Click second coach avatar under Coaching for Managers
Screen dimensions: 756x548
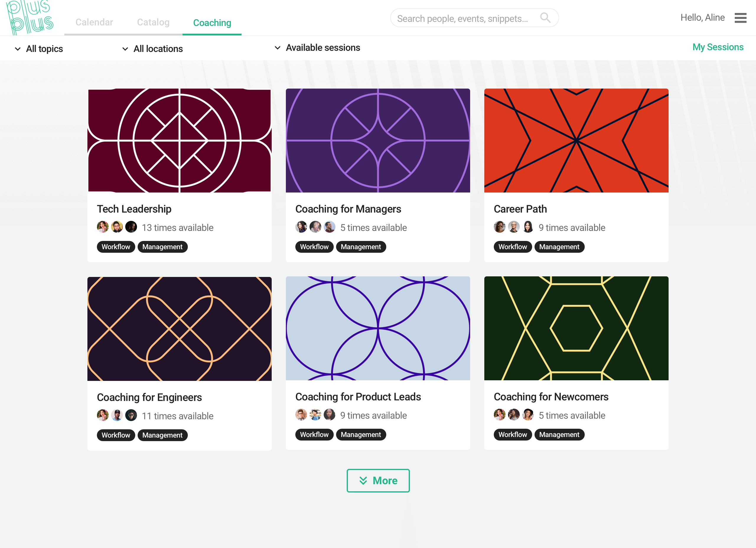point(315,227)
